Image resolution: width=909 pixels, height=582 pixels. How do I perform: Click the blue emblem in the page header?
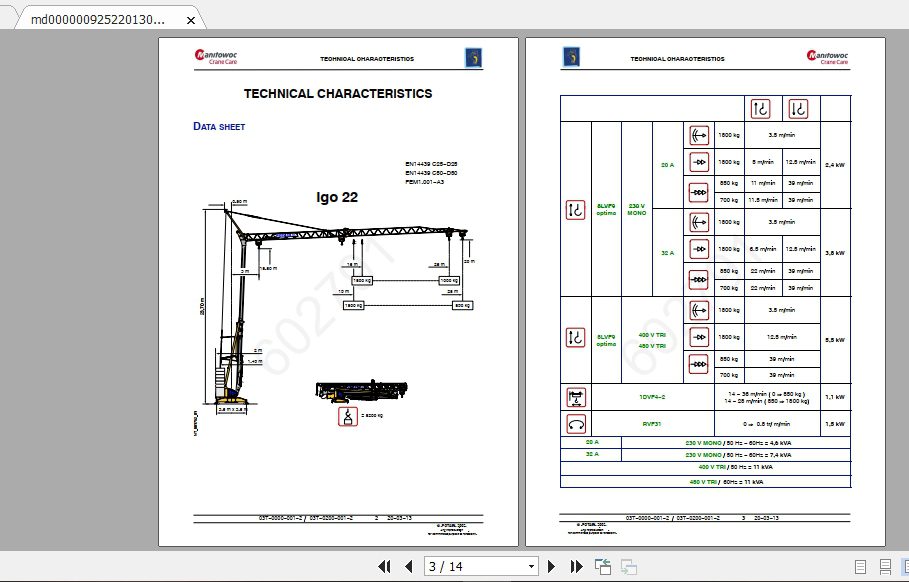click(x=472, y=57)
